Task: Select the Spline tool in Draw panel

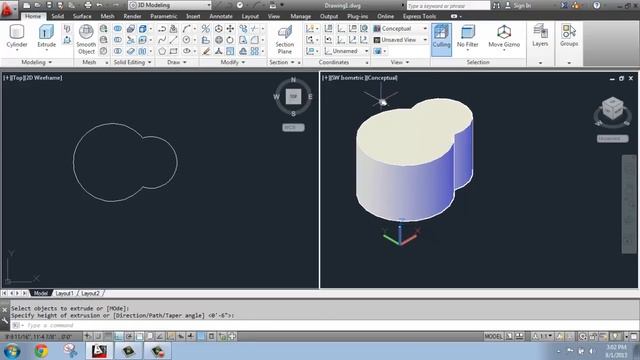Action: 162,40
